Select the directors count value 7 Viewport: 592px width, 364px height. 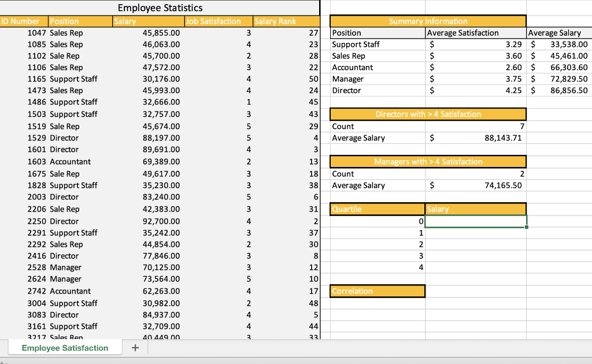(476, 127)
